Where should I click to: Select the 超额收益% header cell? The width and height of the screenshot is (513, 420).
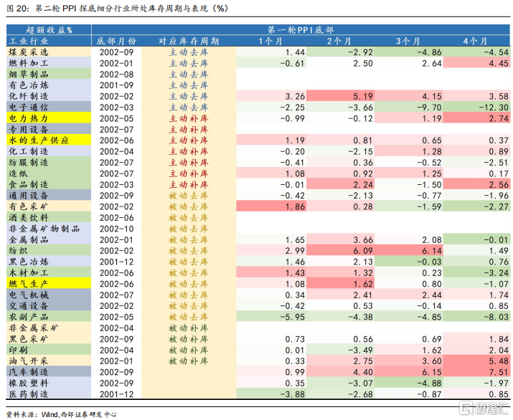click(x=49, y=29)
